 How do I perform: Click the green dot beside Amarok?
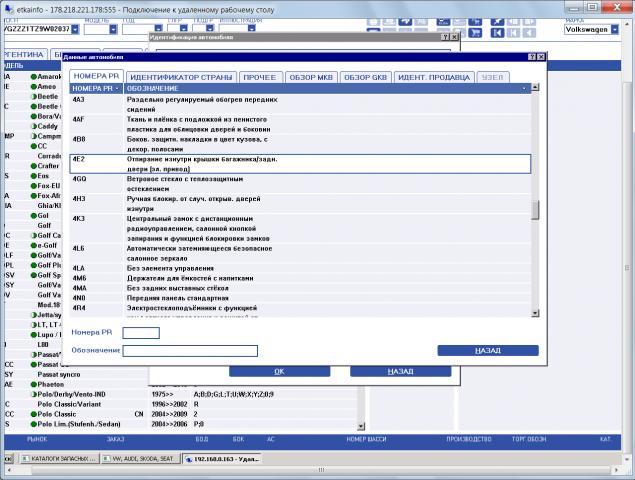34,77
